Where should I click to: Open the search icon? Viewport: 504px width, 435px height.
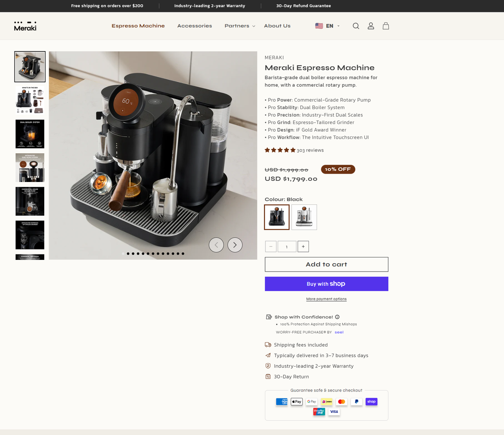[356, 26]
